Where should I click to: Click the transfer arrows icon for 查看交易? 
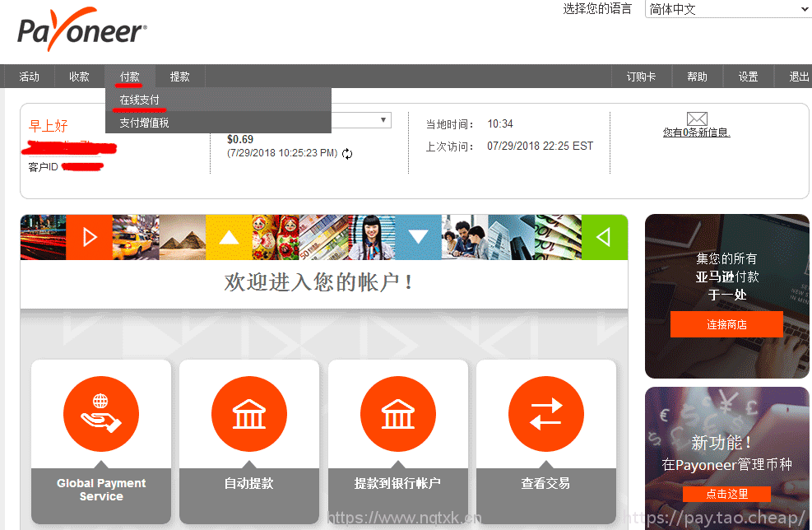(545, 414)
